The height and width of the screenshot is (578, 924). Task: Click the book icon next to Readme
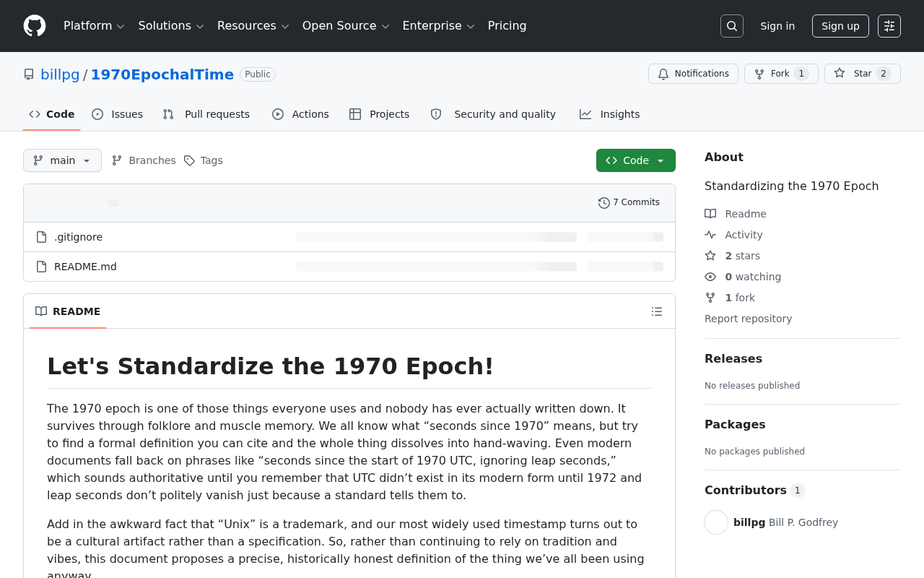710,214
